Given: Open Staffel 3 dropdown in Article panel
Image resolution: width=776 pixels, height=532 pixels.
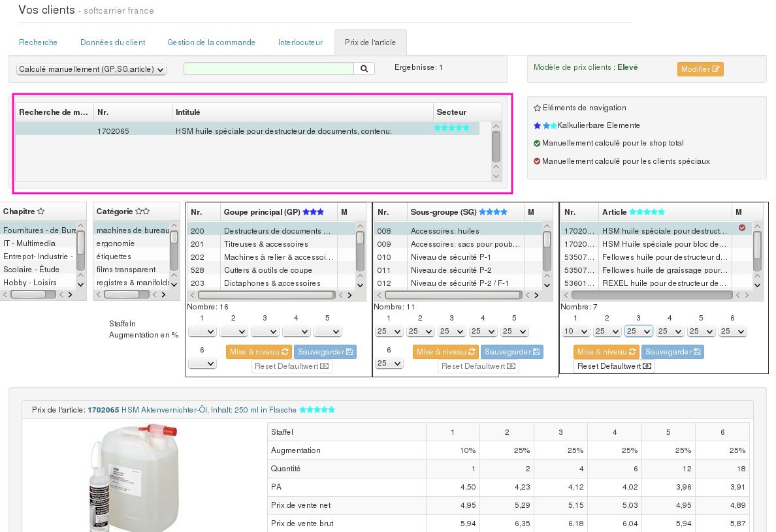Looking at the screenshot, I should pyautogui.click(x=638, y=331).
